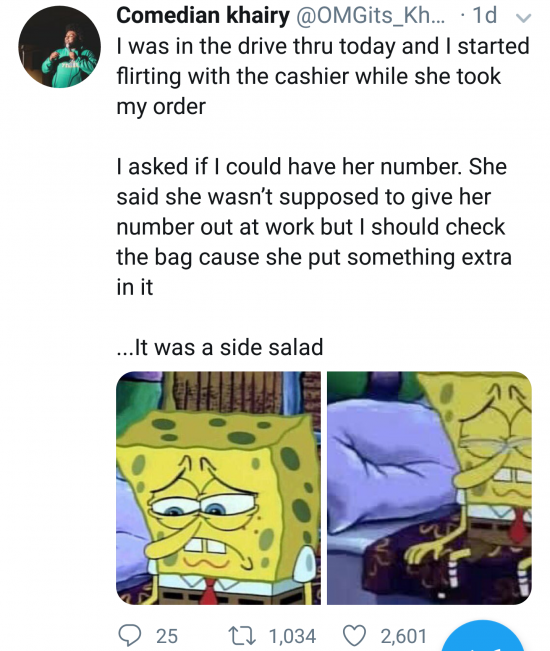Open the 25 replies count
The height and width of the screenshot is (651, 550).
(167, 636)
